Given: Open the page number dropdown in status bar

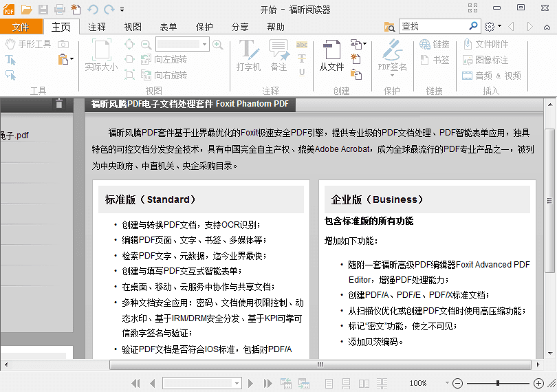Looking at the screenshot, I should point(237,383).
